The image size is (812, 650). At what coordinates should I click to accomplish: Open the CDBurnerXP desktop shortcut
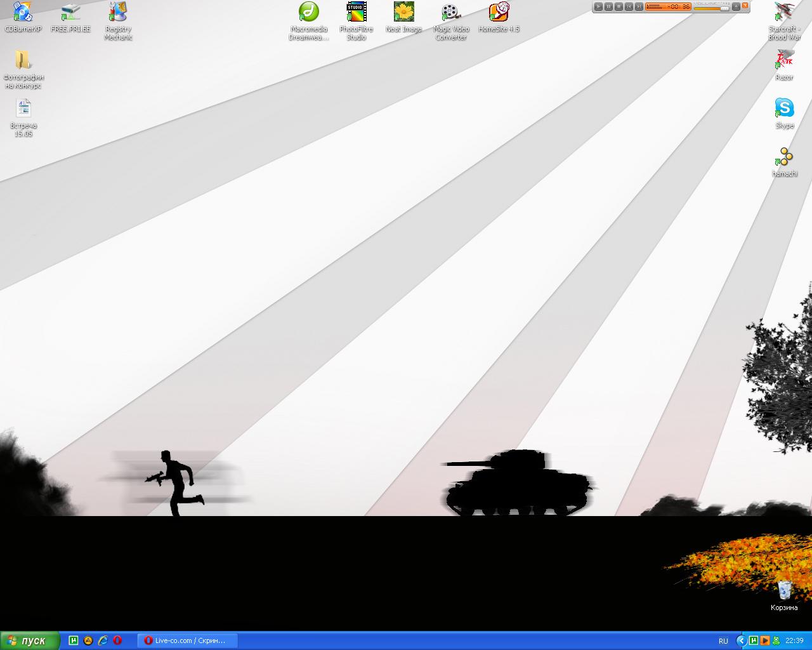tap(23, 12)
